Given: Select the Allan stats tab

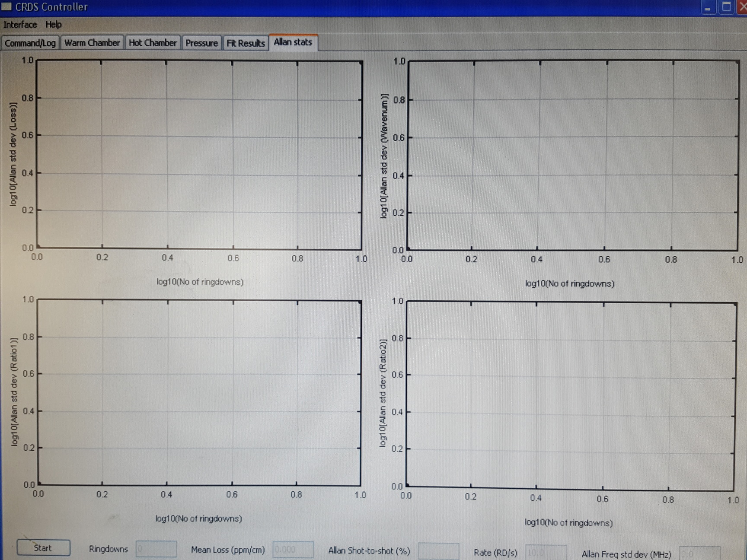Looking at the screenshot, I should pos(293,42).
